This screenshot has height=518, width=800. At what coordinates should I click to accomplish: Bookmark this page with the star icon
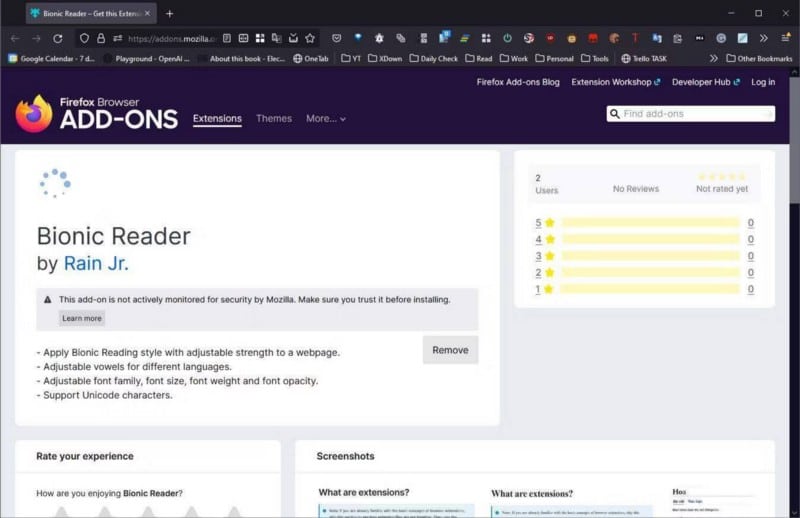(310, 38)
